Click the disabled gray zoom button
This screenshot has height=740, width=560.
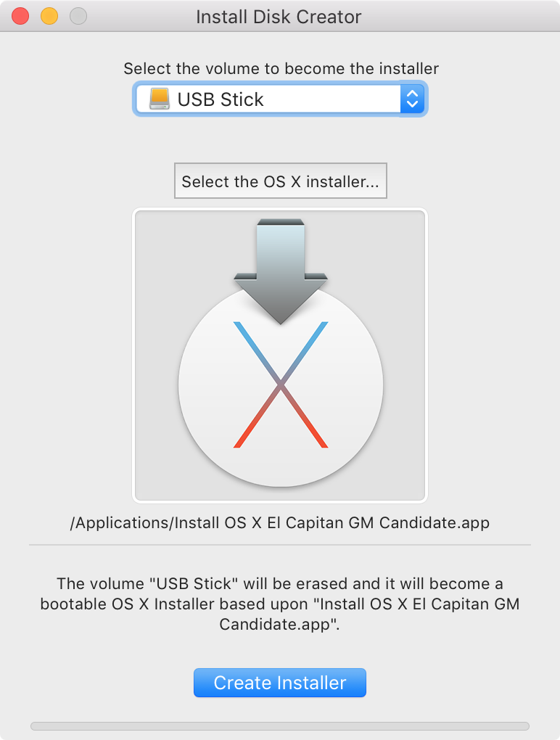click(x=78, y=16)
